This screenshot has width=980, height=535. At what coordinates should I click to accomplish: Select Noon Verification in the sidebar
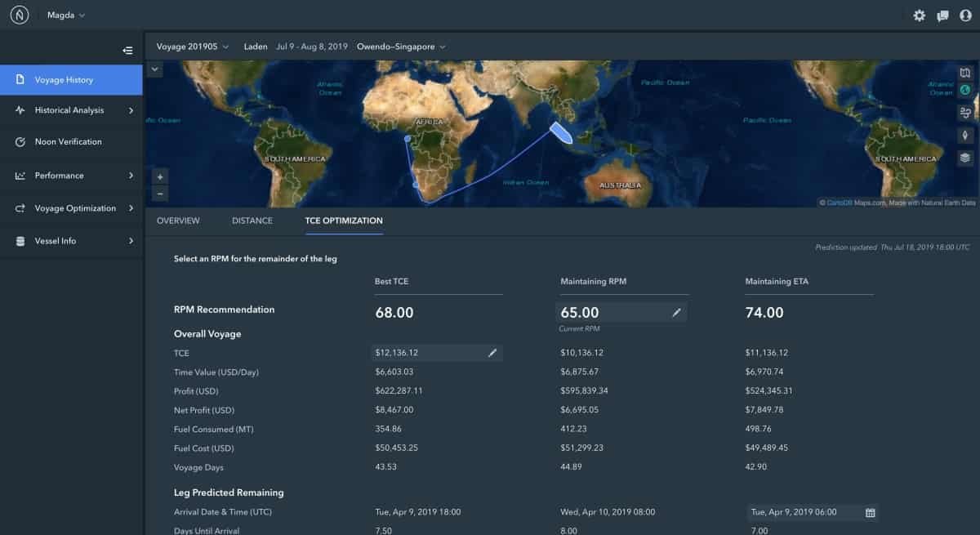71,142
